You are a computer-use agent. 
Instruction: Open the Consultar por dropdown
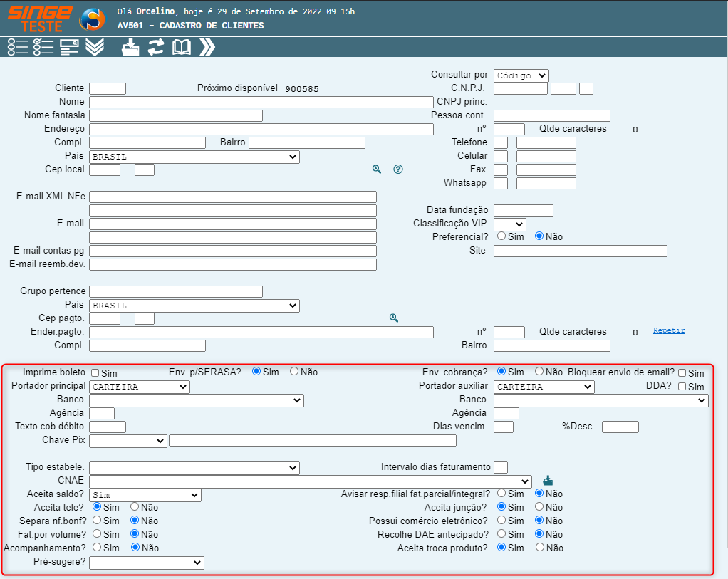coord(521,75)
